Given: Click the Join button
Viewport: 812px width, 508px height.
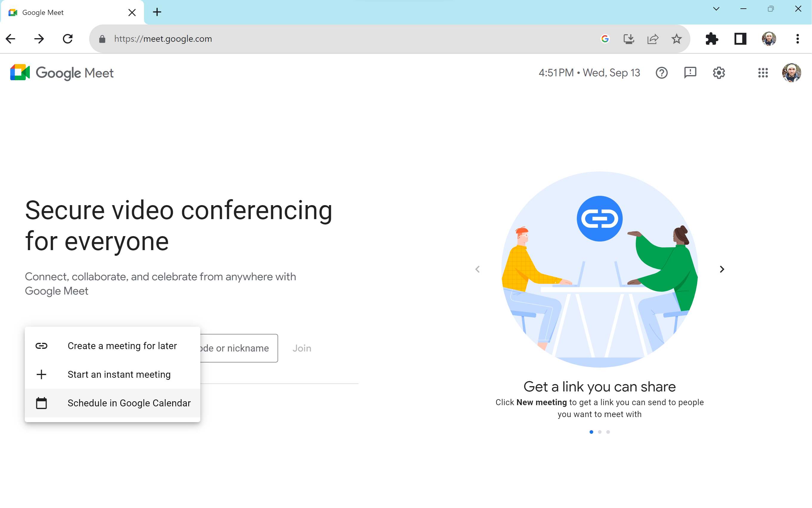Looking at the screenshot, I should click(x=302, y=348).
